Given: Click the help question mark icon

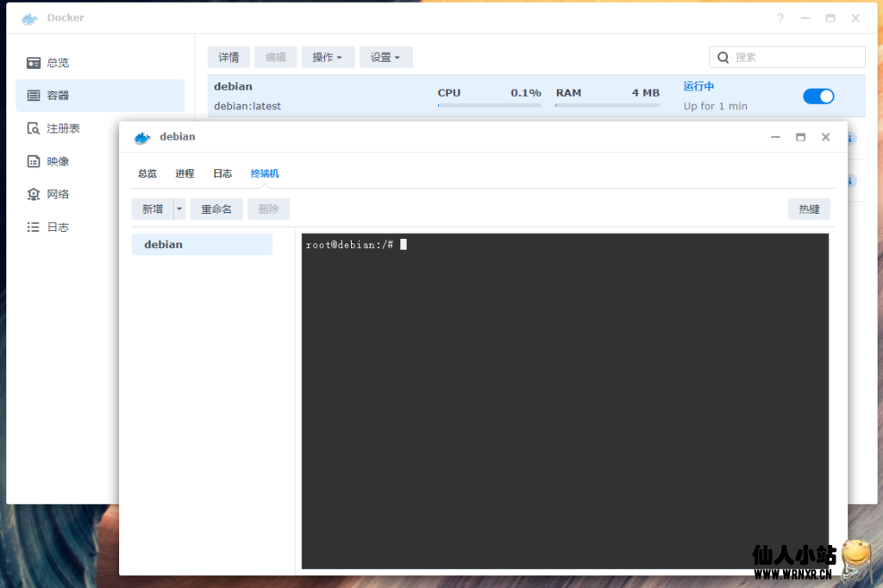Looking at the screenshot, I should click(780, 18).
